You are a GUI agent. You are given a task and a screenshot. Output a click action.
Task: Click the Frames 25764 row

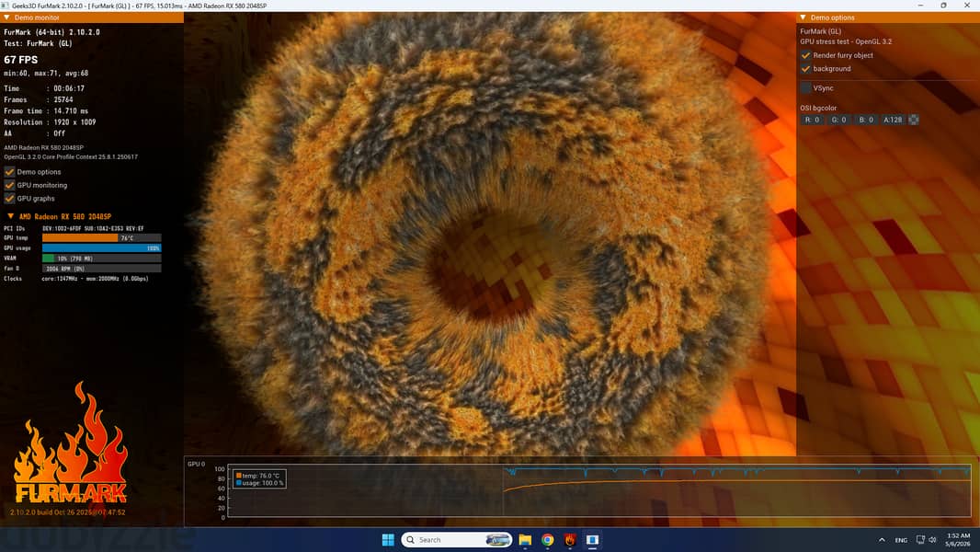[x=39, y=100]
